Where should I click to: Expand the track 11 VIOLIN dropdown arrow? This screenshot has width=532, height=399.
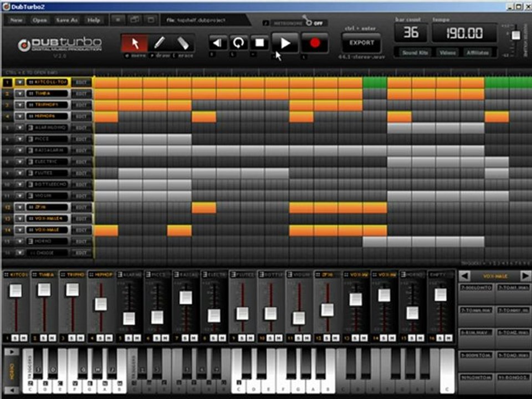[x=20, y=196]
